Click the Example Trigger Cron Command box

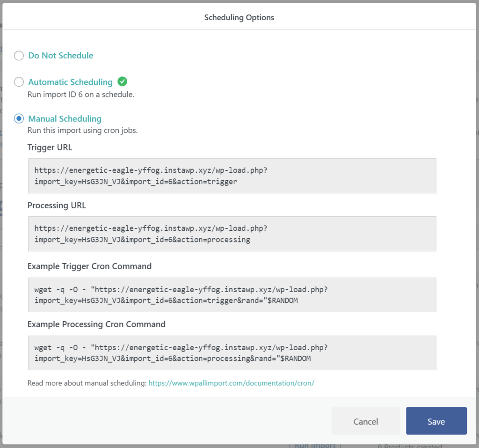point(232,295)
